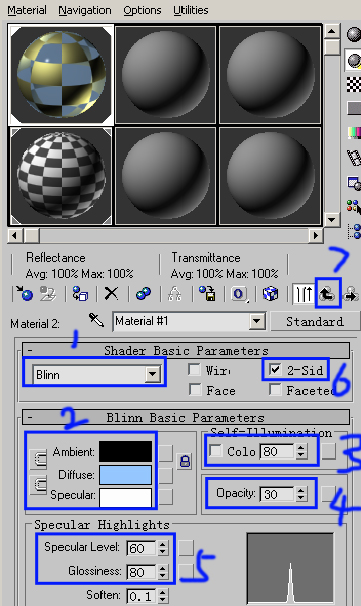The height and width of the screenshot is (606, 361).
Task: Open the Material menu
Action: click(x=27, y=10)
